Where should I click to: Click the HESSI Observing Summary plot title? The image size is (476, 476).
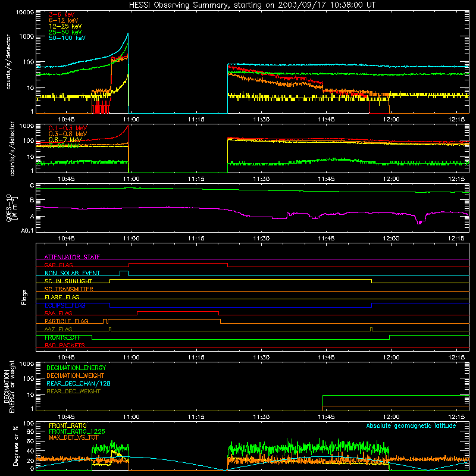pyautogui.click(x=252, y=5)
